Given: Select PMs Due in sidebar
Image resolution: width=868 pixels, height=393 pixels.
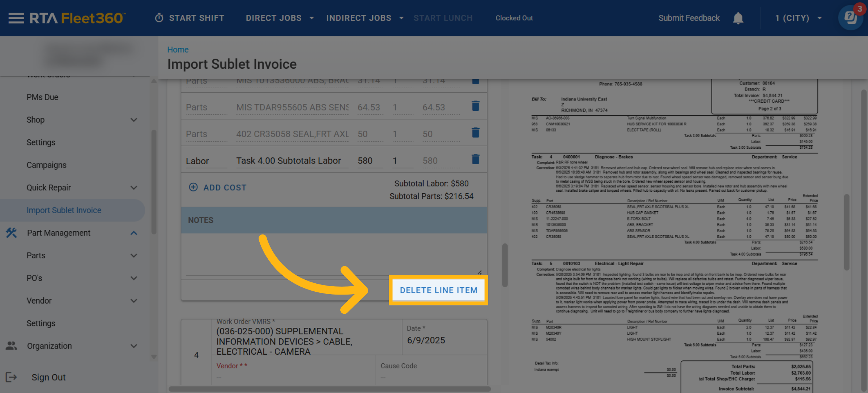Looking at the screenshot, I should pyautogui.click(x=42, y=97).
